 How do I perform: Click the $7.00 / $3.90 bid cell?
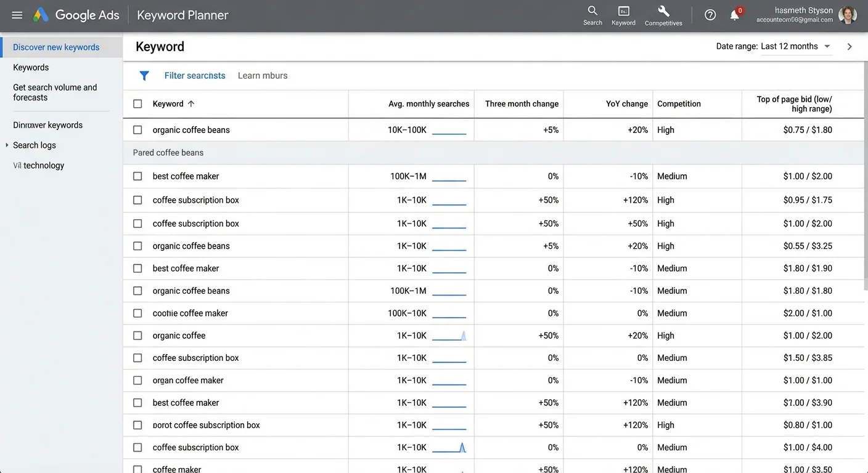point(808,403)
